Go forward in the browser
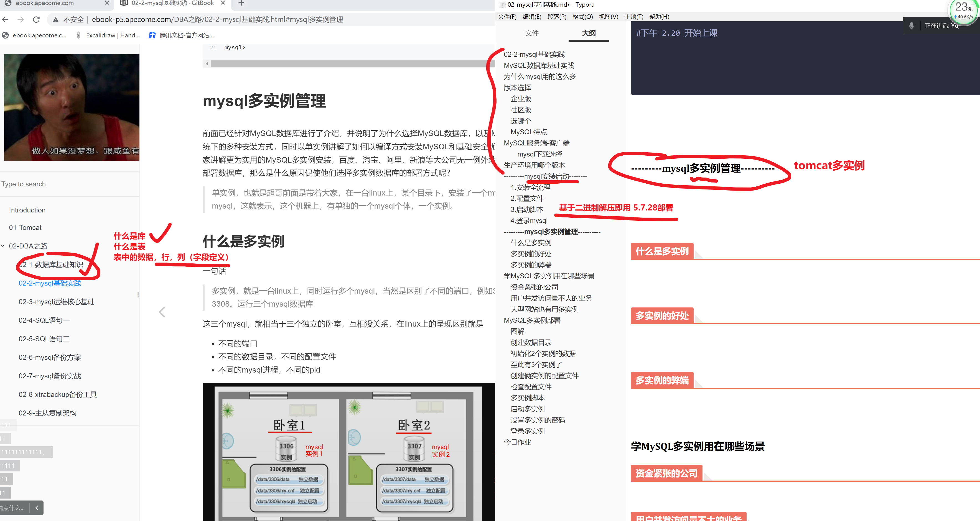Image resolution: width=980 pixels, height=521 pixels. point(21,19)
